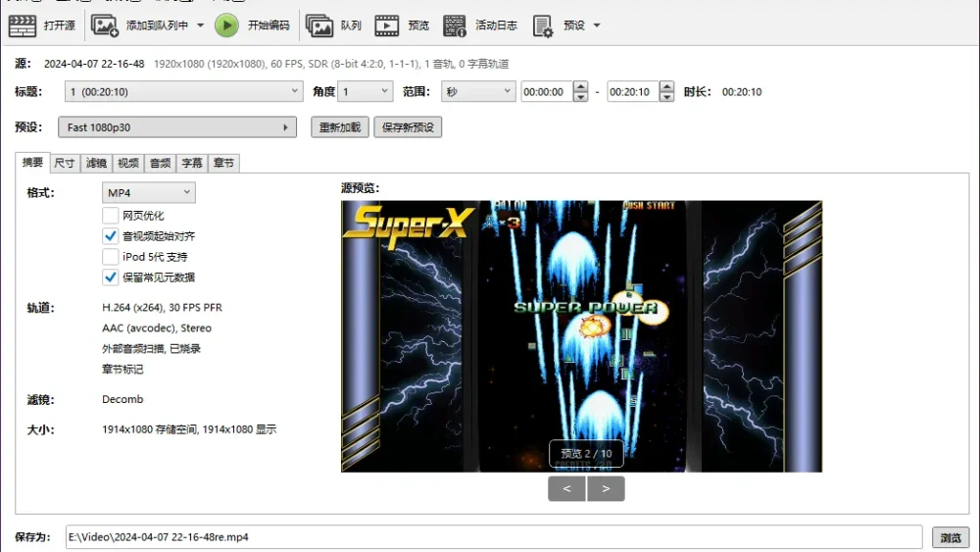Increase the start time with up arrow
Screen dimensions: 980x552
coord(580,87)
